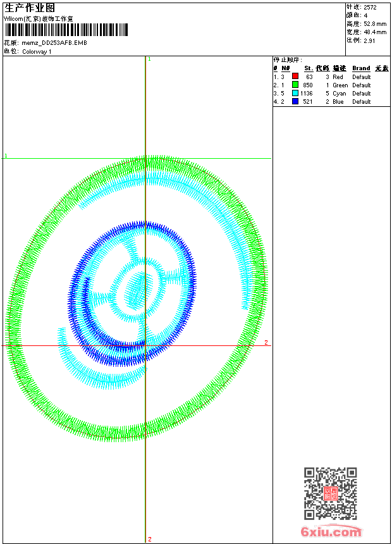392x544 pixels.
Task: Click the green marker 1 at the top of the vertical guide
Action: tap(149, 59)
